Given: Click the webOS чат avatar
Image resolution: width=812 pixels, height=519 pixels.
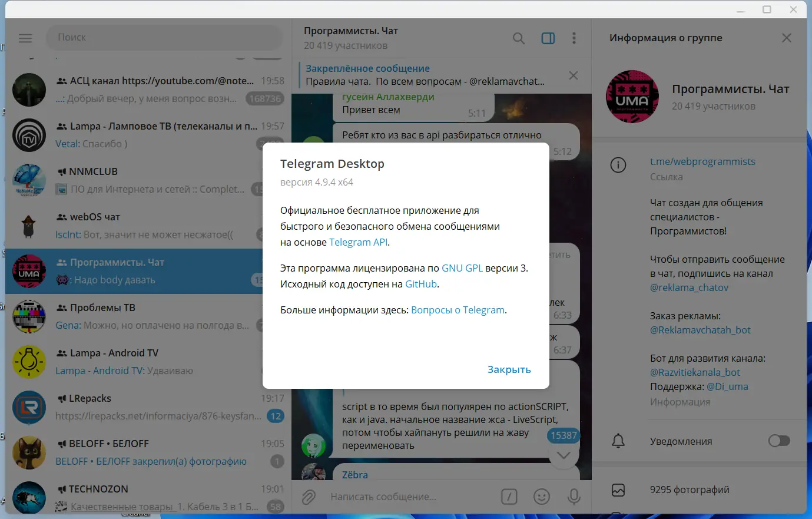Looking at the screenshot, I should 29,226.
